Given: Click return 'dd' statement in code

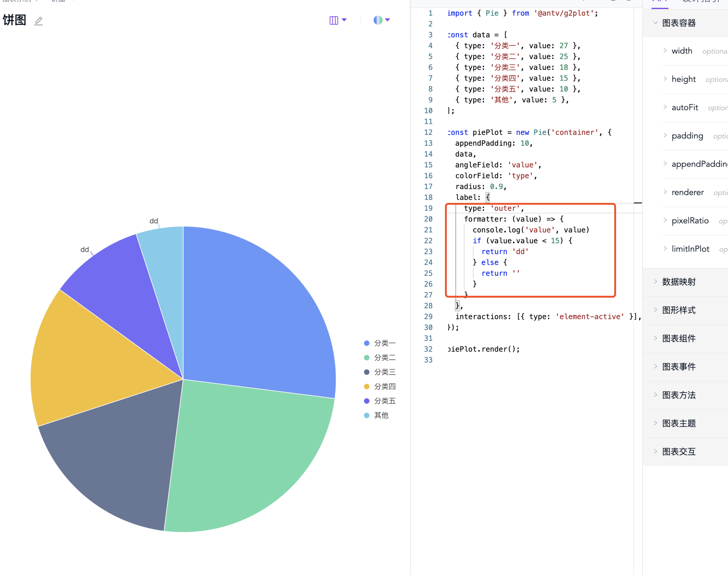Looking at the screenshot, I should coord(505,252).
